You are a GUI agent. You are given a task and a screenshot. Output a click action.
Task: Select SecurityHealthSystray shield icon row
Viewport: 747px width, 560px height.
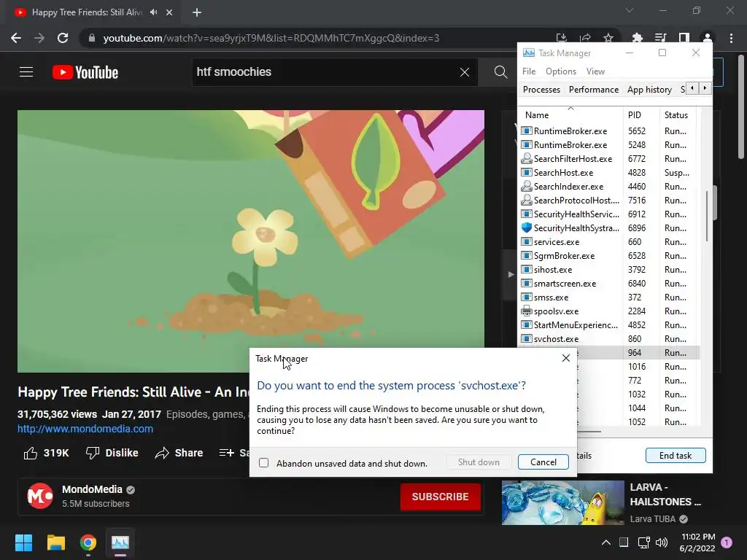[609, 228]
